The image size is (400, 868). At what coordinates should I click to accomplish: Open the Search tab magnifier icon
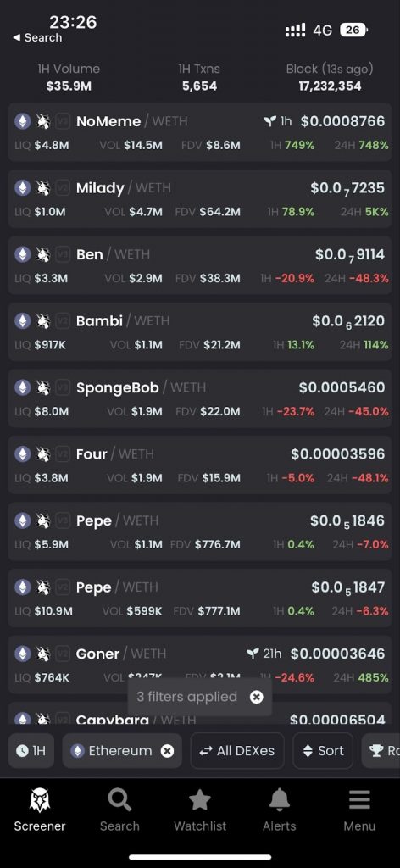tap(119, 799)
